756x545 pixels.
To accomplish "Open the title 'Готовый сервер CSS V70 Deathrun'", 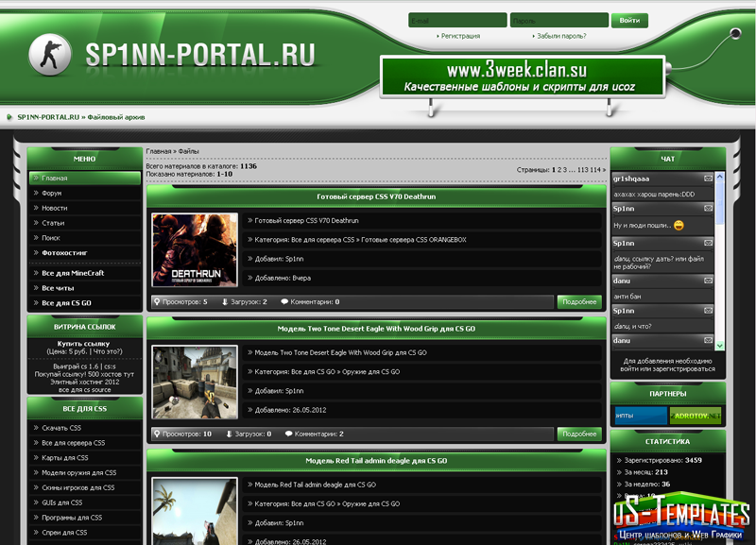I will pyautogui.click(x=376, y=196).
